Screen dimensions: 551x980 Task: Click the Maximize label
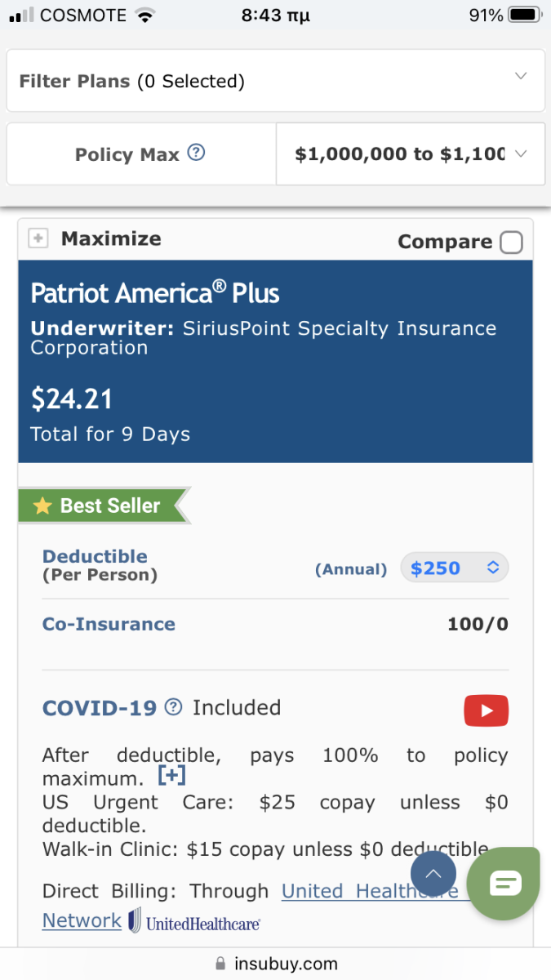(x=111, y=238)
